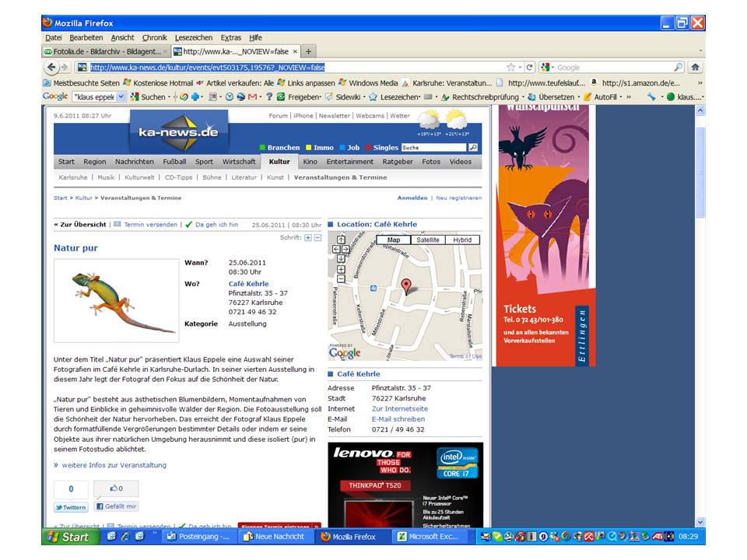Click the browser back arrow button
Image resolution: width=747 pixels, height=560 pixels.
point(52,68)
